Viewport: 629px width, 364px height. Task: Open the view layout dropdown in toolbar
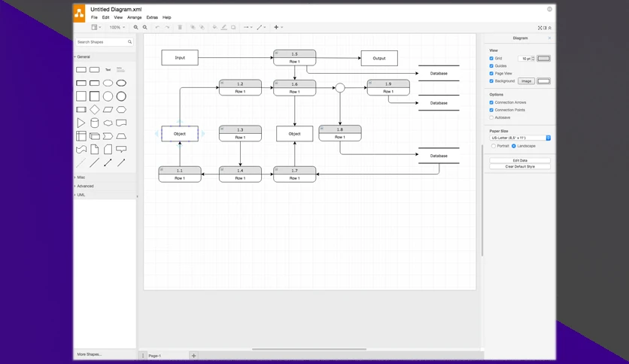point(96,27)
